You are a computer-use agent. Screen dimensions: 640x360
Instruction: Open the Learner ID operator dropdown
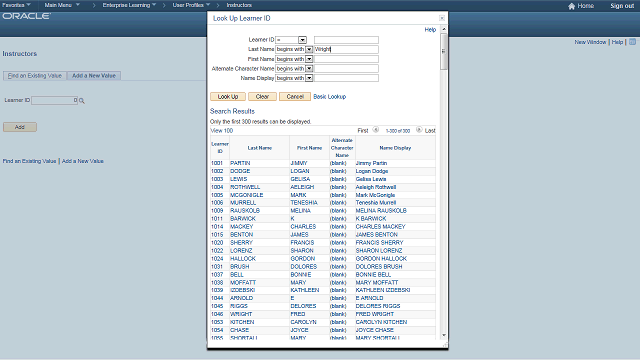pyautogui.click(x=302, y=40)
